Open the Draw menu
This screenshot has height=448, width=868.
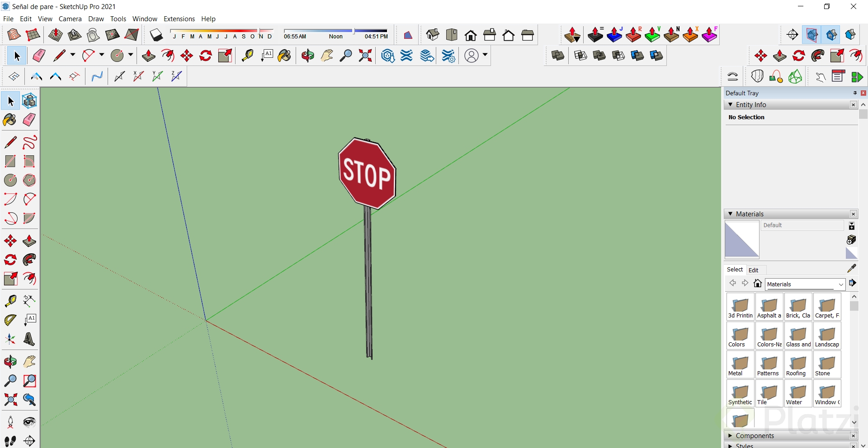click(96, 19)
